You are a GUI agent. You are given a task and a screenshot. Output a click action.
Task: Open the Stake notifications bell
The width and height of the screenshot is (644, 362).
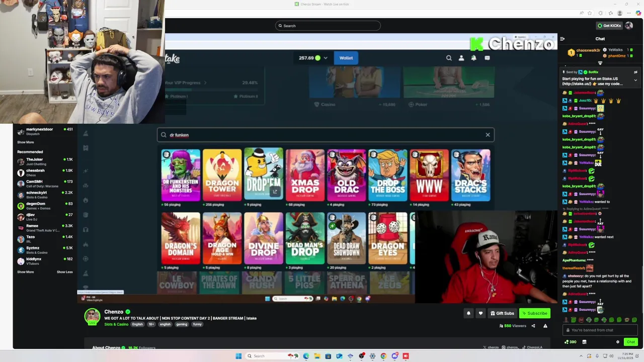coord(474,58)
